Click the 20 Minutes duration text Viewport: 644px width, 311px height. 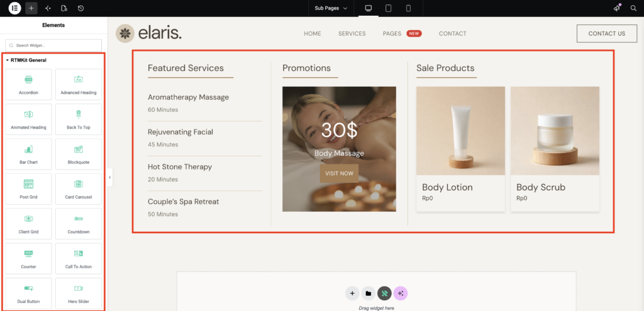click(x=163, y=180)
